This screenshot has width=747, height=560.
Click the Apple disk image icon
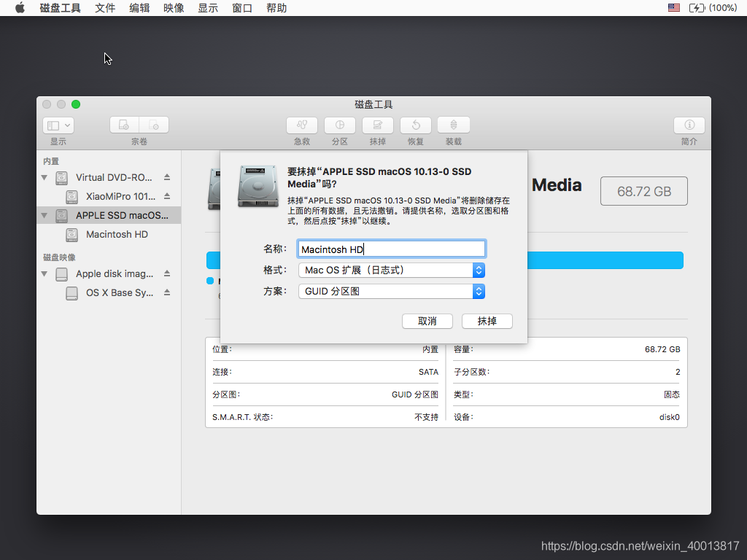(61, 274)
